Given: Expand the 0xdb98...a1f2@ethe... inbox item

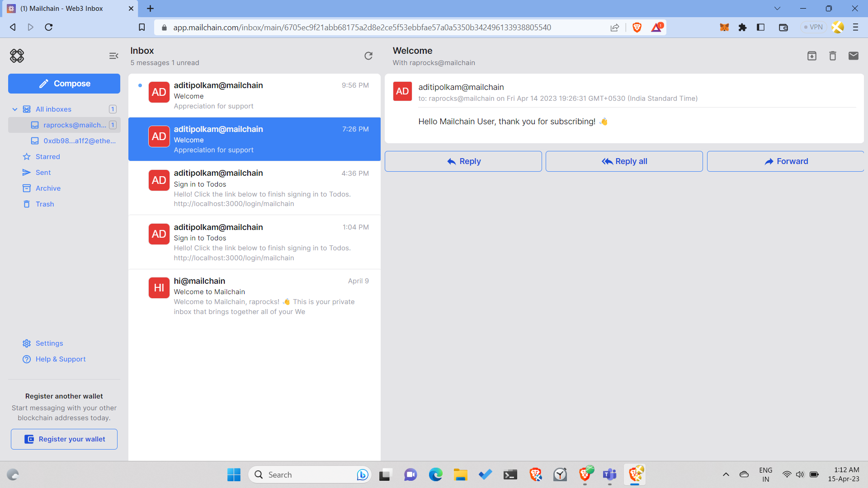Looking at the screenshot, I should [x=80, y=140].
